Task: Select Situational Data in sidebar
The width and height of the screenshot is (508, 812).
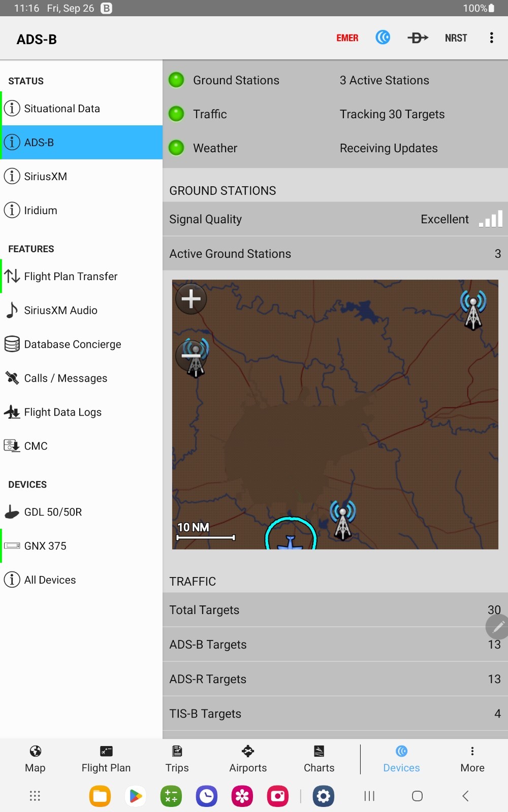Action: (x=81, y=109)
